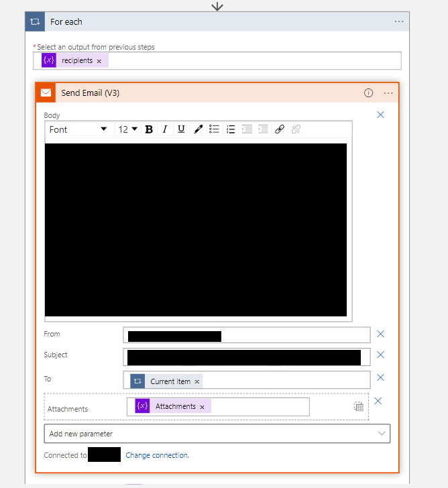Open Send Email (V3) more options
Screen dimensions: 448x488
pyautogui.click(x=388, y=93)
